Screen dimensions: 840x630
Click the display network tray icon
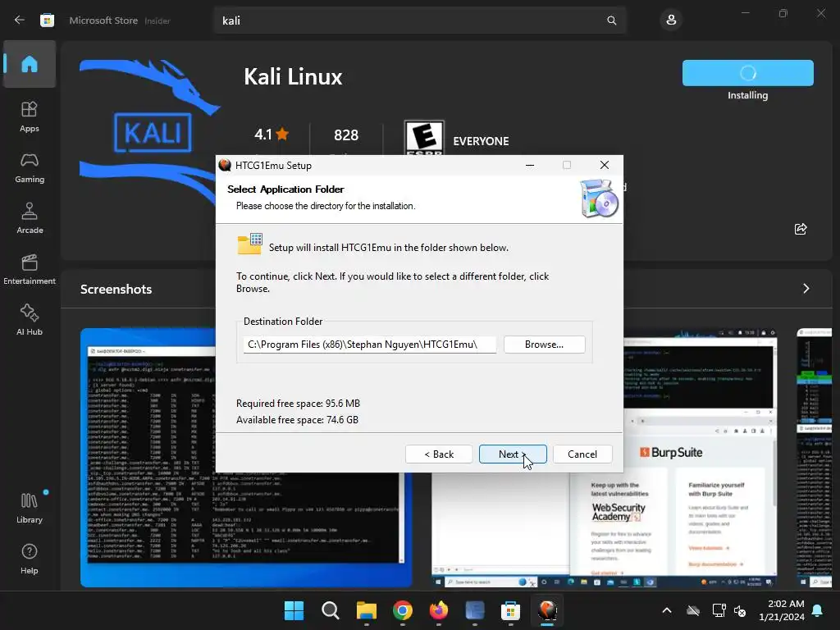point(719,610)
